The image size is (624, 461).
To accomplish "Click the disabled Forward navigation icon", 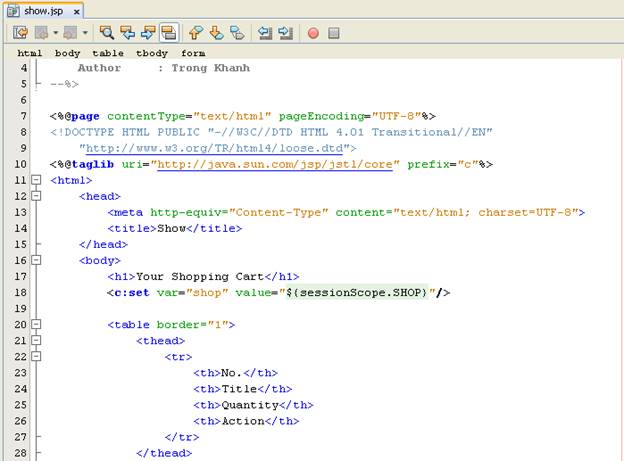I will (70, 33).
